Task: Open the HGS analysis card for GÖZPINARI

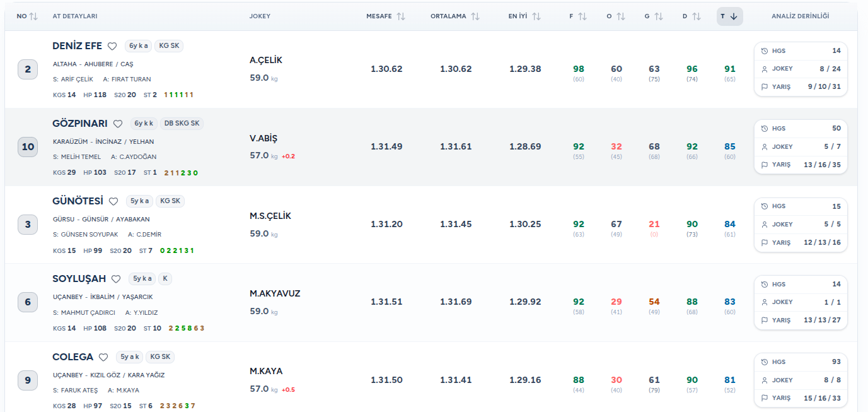Action: [x=801, y=129]
